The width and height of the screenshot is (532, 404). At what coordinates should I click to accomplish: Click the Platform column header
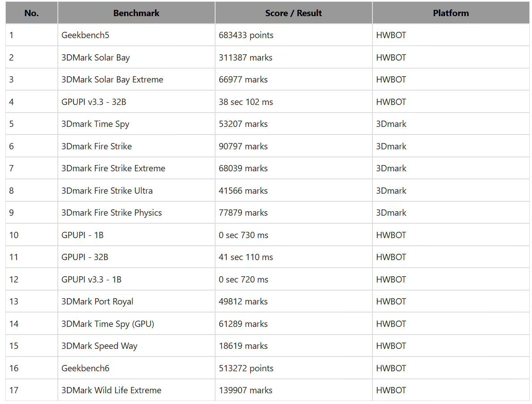(450, 13)
